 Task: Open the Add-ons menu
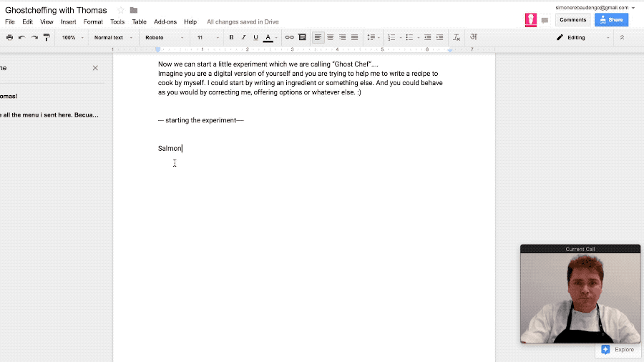[165, 22]
